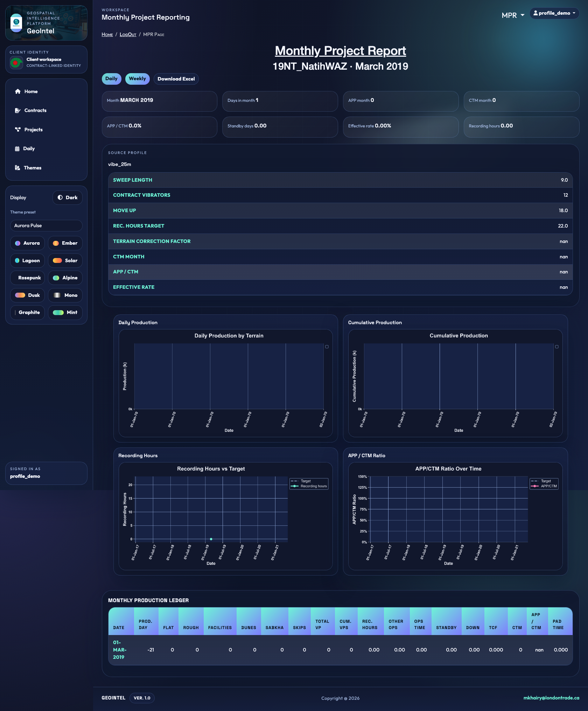Click the Client workspace identity icon

(x=16, y=62)
